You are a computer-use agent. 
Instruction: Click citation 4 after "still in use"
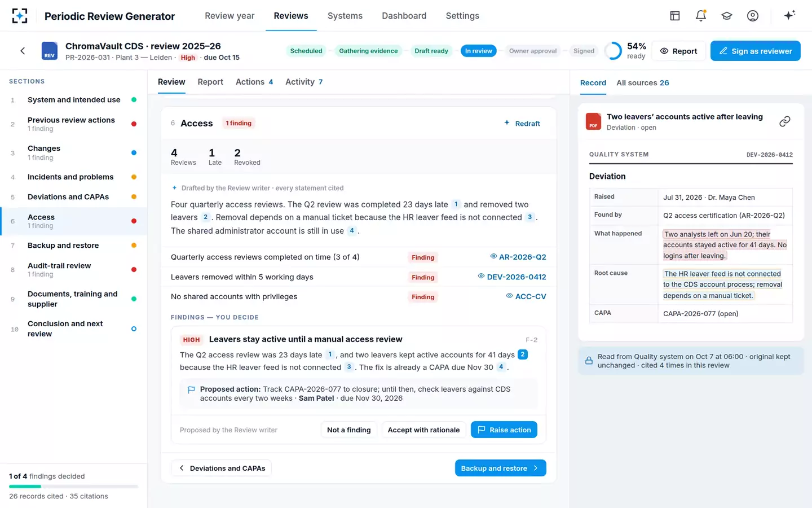click(352, 230)
